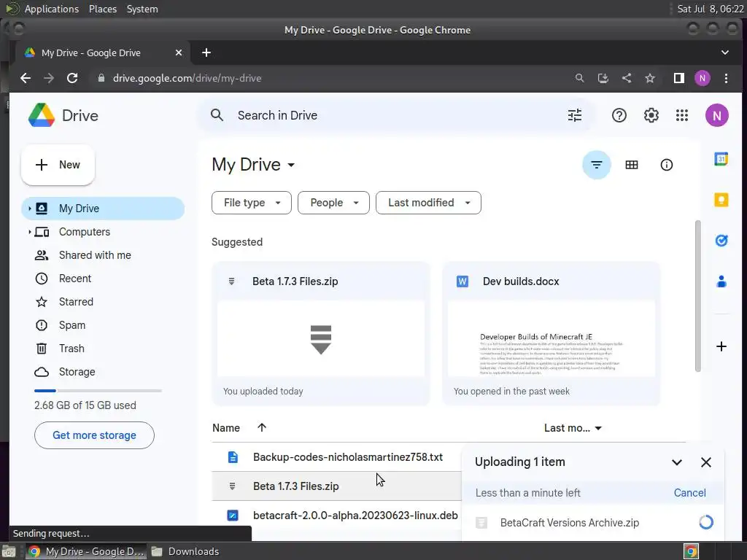Focus the Search in Drive field

(x=395, y=115)
